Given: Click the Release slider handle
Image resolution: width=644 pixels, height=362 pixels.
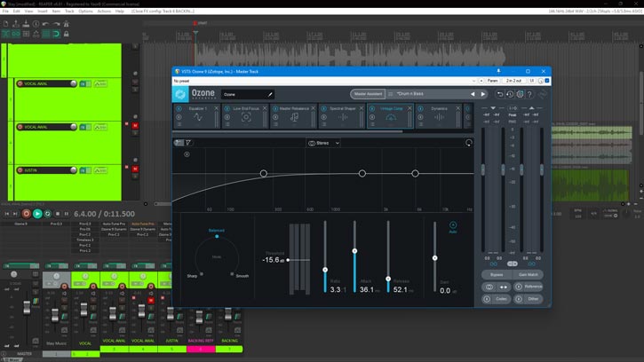Looking at the screenshot, I should click(x=388, y=279).
